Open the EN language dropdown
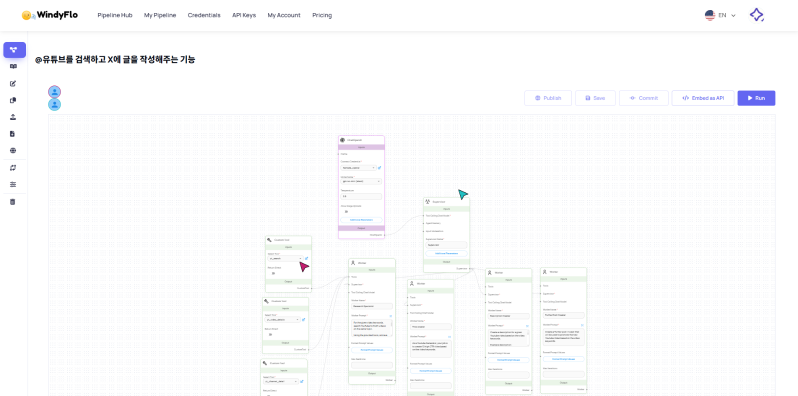 coord(721,15)
